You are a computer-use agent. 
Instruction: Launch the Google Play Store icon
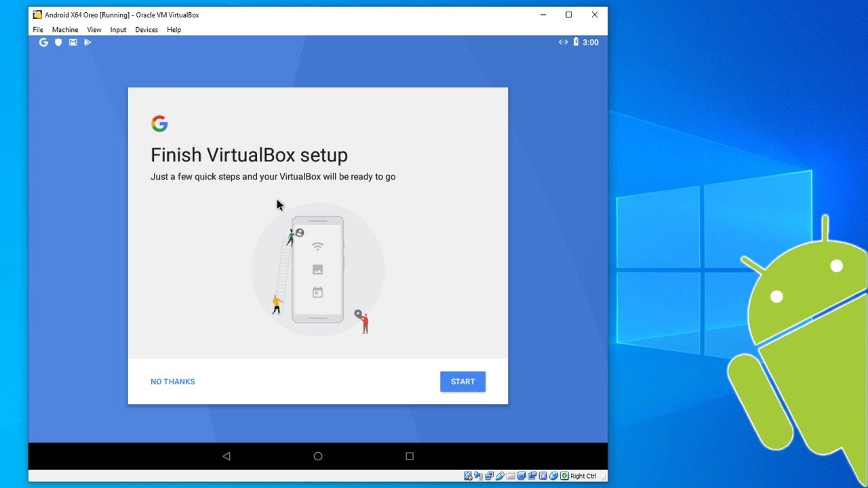click(87, 42)
